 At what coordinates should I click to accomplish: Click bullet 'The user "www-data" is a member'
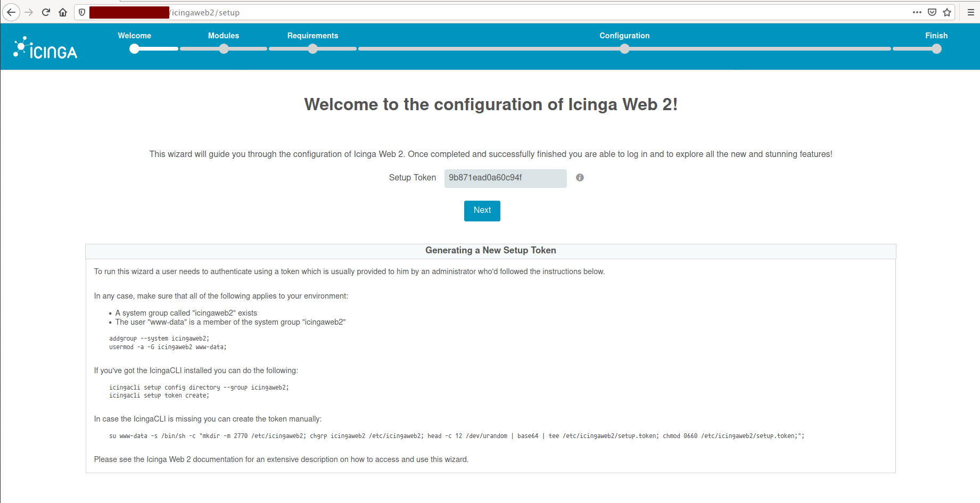pyautogui.click(x=230, y=322)
